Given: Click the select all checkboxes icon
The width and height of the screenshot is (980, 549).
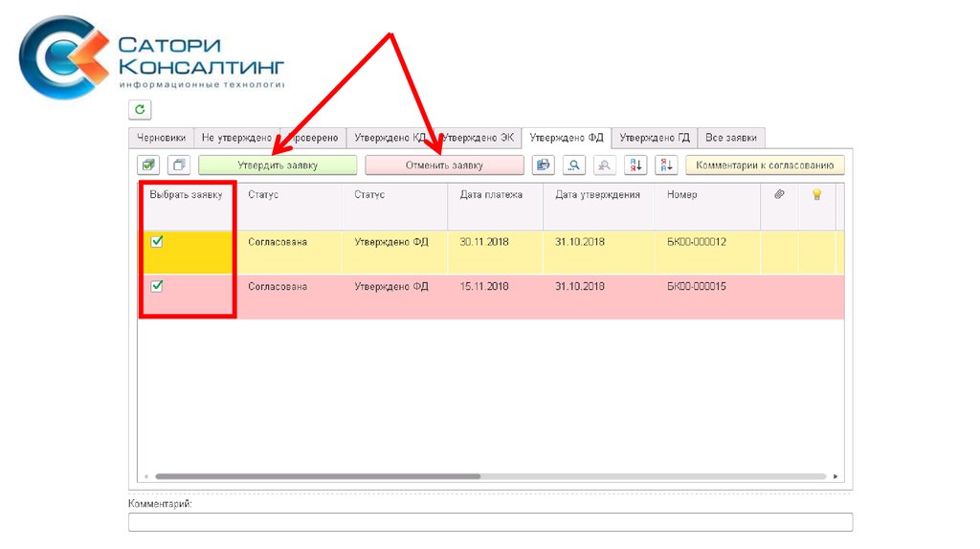Looking at the screenshot, I should (x=149, y=165).
